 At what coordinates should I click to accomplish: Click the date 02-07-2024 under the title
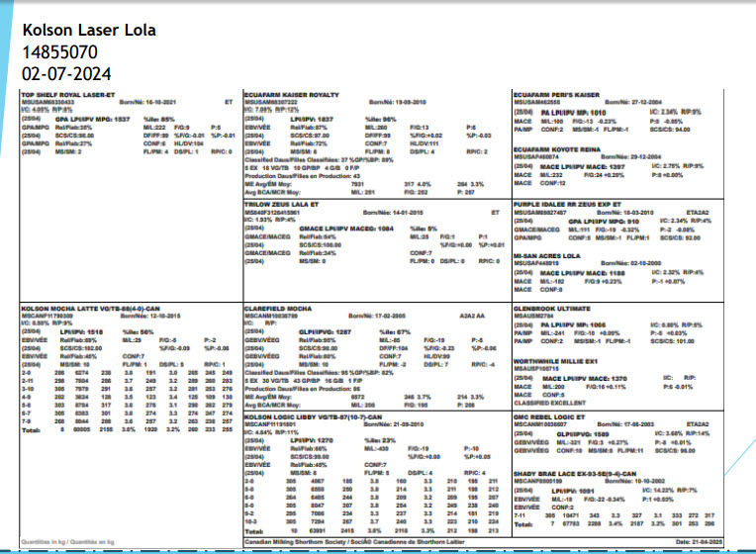tap(66, 74)
